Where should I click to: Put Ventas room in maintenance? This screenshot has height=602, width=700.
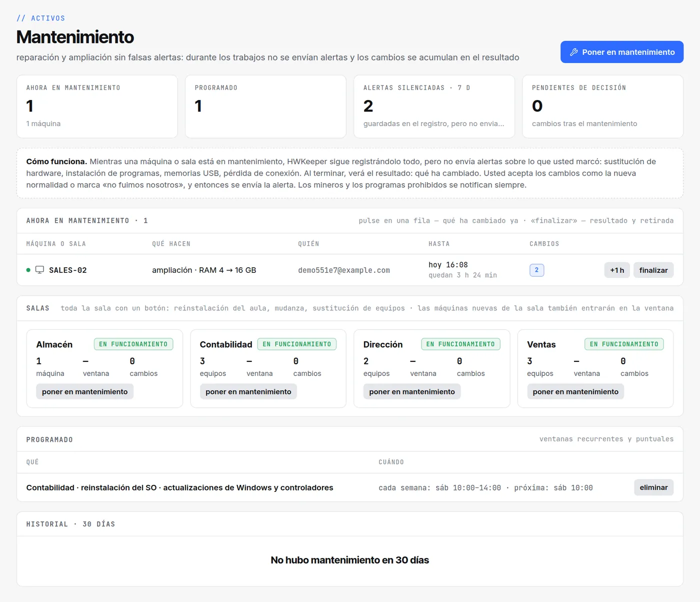[x=575, y=391]
